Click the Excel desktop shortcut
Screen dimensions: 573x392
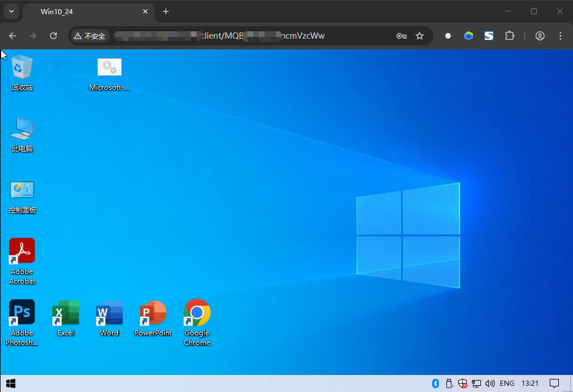click(66, 312)
